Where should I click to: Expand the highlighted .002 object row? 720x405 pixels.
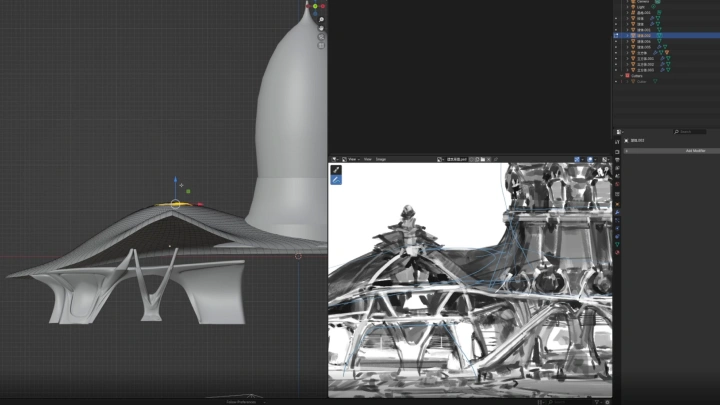(x=627, y=35)
